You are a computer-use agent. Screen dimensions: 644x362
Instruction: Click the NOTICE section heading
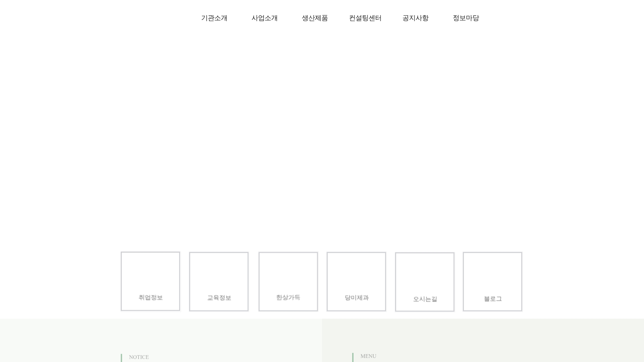click(x=139, y=357)
